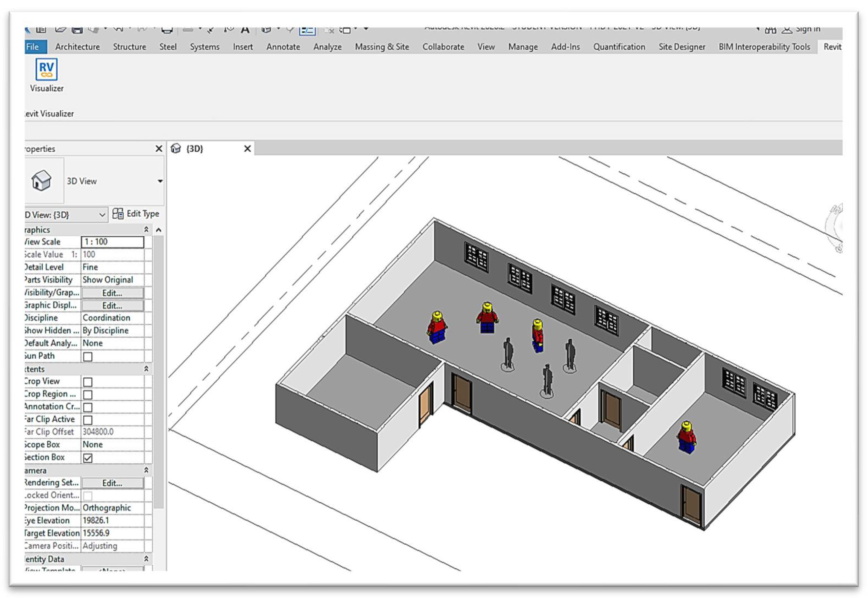Click the Properties panel vertical scrollbar
868x599 pixels.
(159, 371)
